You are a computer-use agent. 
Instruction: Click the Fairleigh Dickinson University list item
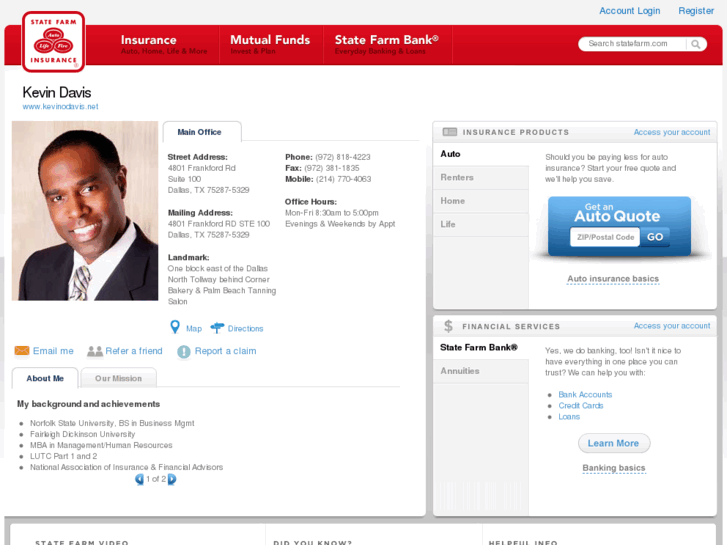[83, 435]
